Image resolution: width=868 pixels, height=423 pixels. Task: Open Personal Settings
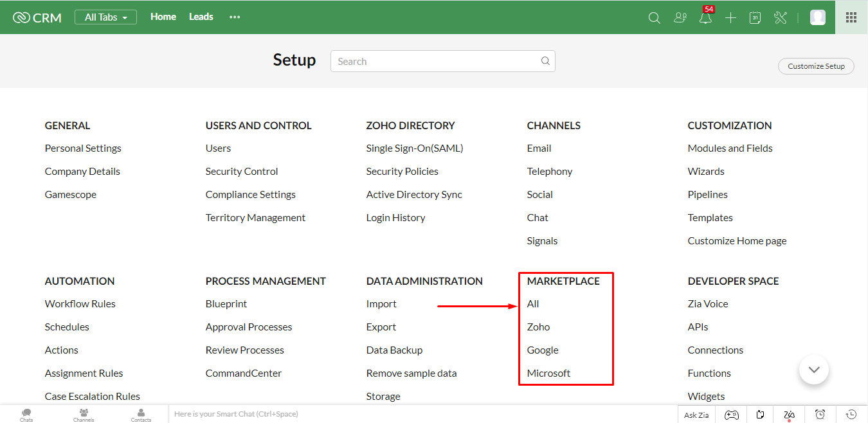click(83, 148)
